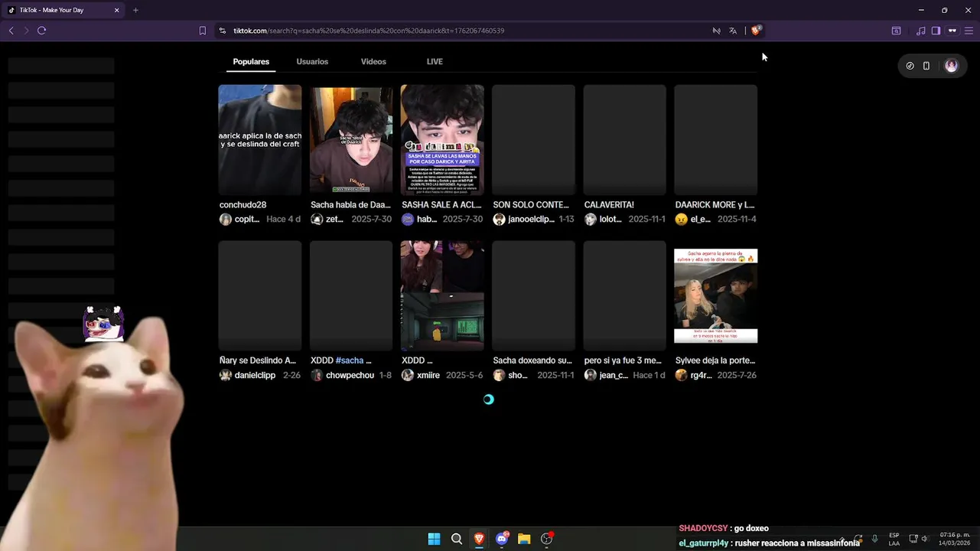Toggle the browser sidebar panel icon
This screenshot has width=980, height=551.
(936, 31)
